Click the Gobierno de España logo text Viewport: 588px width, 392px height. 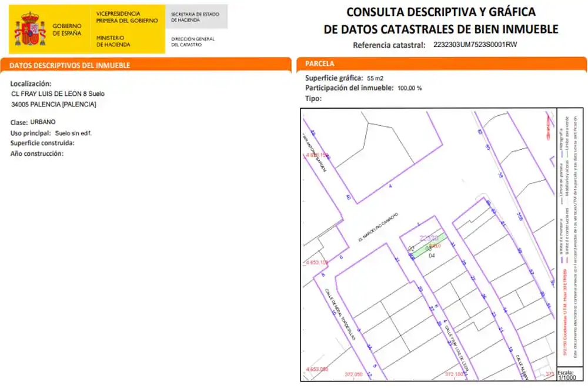[x=67, y=29]
